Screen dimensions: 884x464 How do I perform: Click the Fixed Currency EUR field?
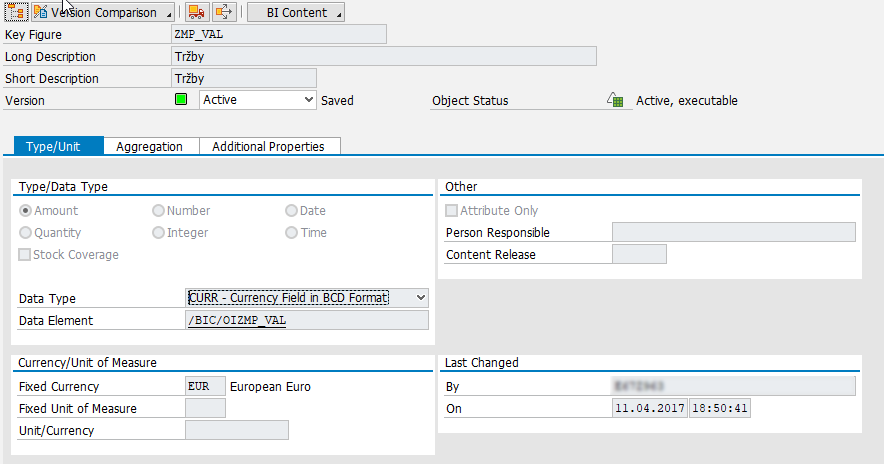coord(205,386)
